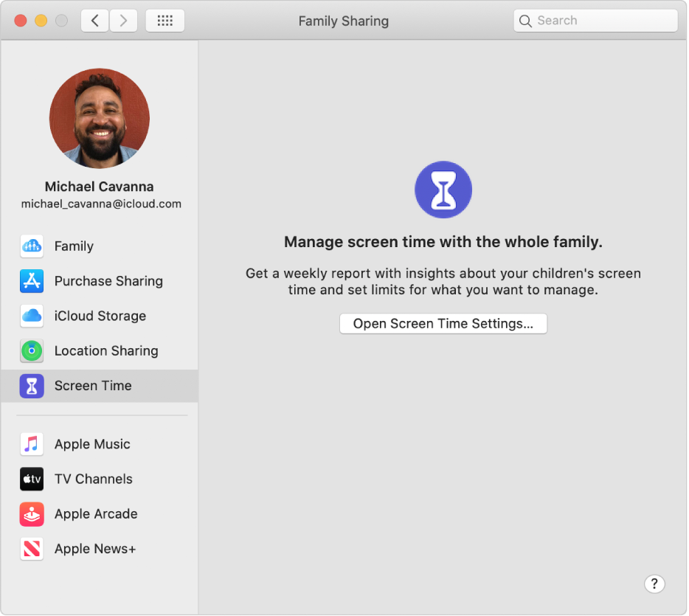
Task: Click the Screen Time hourglass sidebar icon
Action: [x=32, y=386]
